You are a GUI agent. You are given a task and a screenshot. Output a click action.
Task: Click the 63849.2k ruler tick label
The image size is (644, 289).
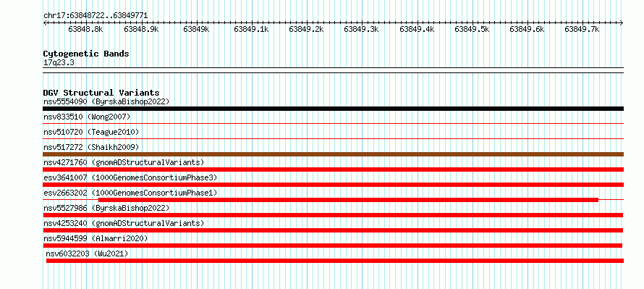coord(306,29)
